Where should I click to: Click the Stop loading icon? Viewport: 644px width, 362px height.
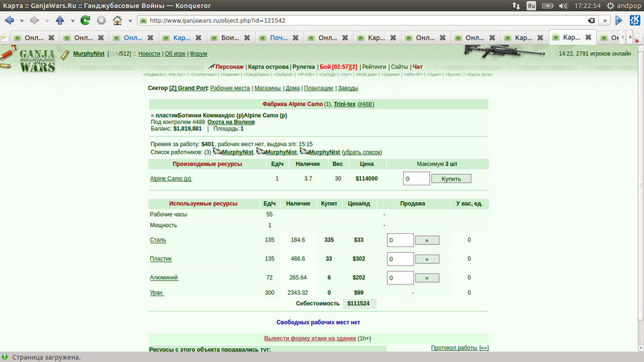[101, 20]
